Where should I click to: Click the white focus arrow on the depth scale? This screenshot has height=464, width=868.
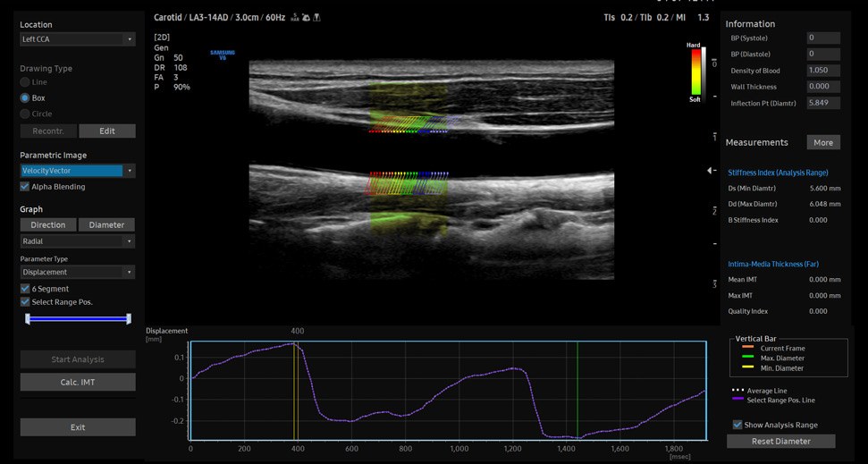(711, 171)
